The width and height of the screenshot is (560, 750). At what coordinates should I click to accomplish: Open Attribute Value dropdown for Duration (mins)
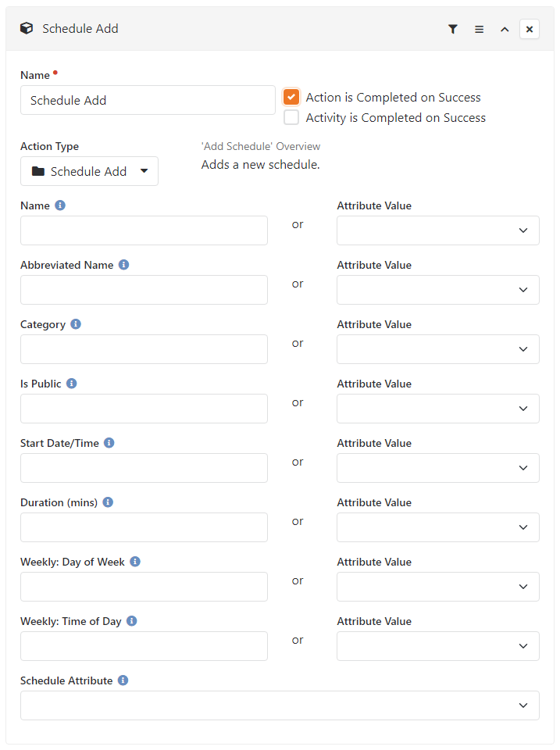(437, 527)
